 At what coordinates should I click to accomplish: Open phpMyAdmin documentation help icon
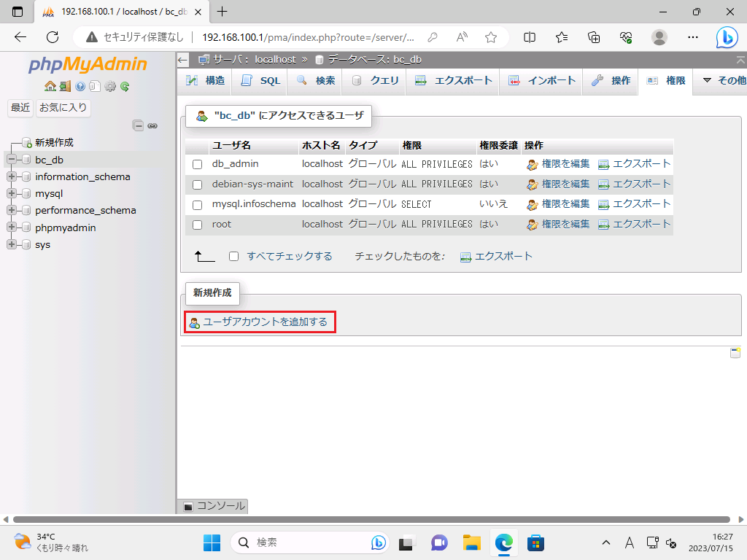coord(80,86)
